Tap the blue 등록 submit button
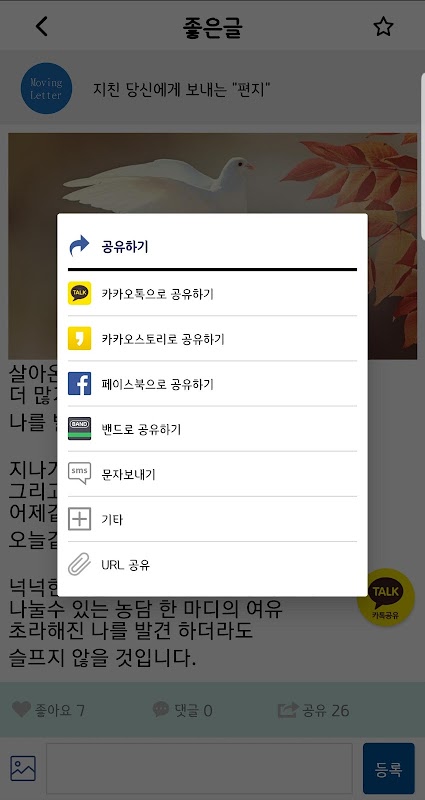The image size is (425, 800). (389, 768)
